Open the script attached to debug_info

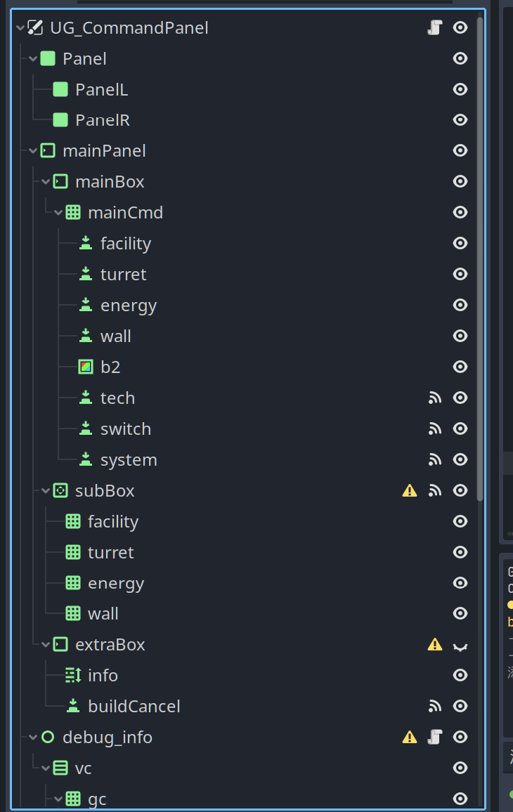(x=434, y=737)
